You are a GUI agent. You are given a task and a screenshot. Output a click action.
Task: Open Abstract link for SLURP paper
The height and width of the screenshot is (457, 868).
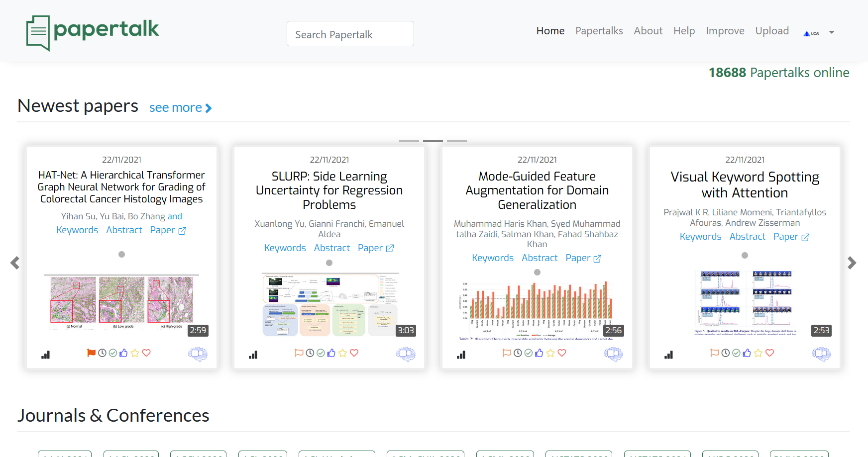pos(331,248)
